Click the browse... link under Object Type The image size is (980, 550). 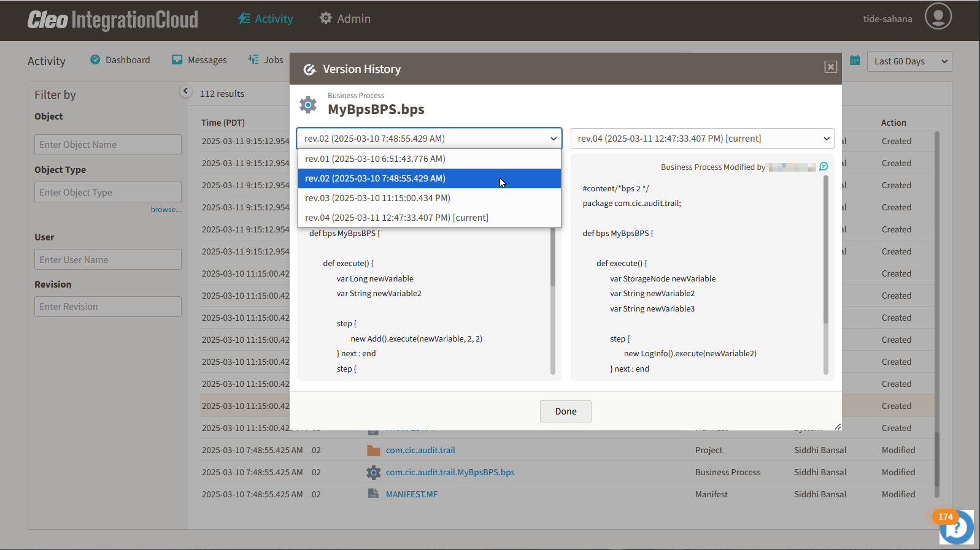[166, 210]
